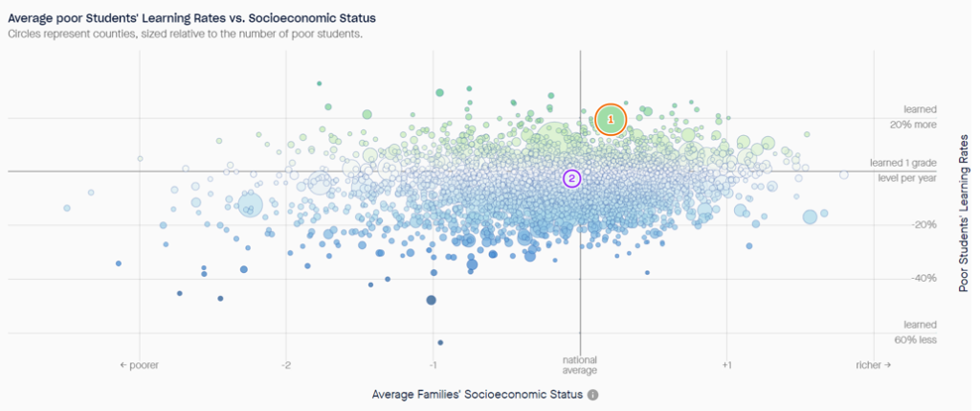Select the lowest dark blue dot on the chart
This screenshot has height=411, width=980.
tap(440, 342)
